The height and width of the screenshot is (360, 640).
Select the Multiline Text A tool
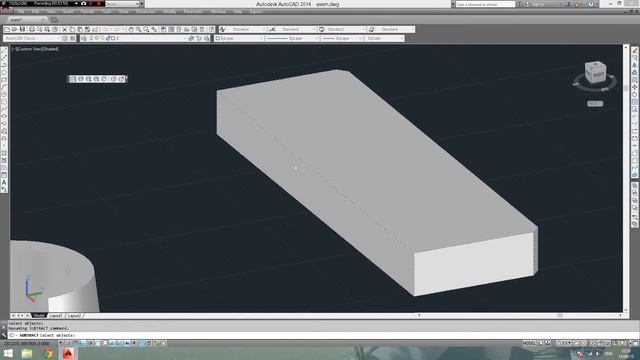pos(4,182)
